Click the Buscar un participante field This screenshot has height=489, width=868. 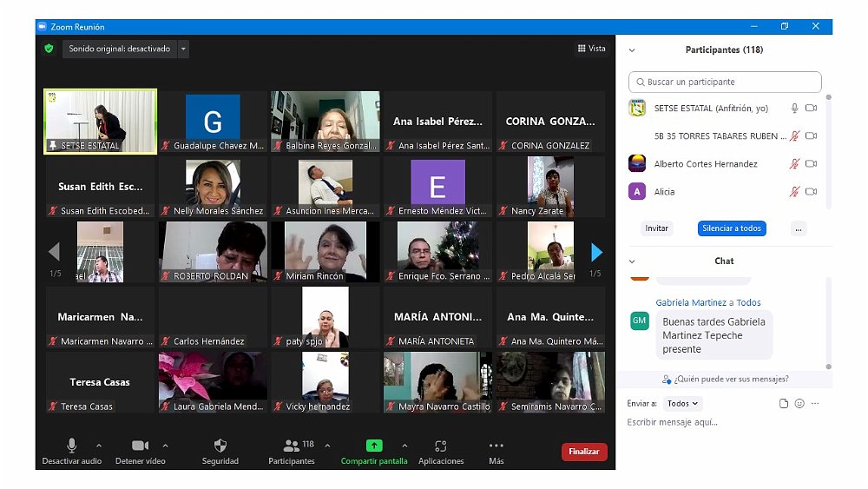coord(725,83)
